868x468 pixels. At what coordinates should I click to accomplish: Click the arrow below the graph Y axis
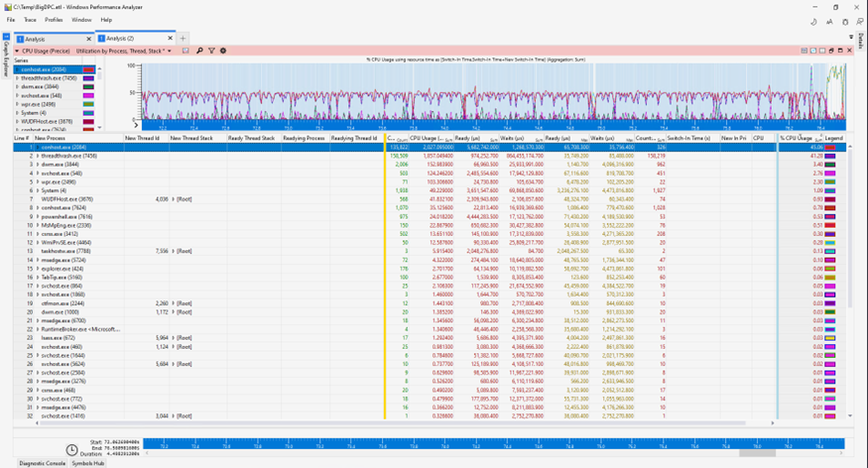(136, 125)
